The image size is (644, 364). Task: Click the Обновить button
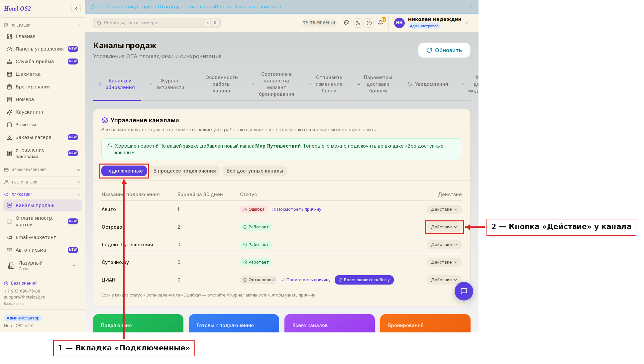coord(444,50)
